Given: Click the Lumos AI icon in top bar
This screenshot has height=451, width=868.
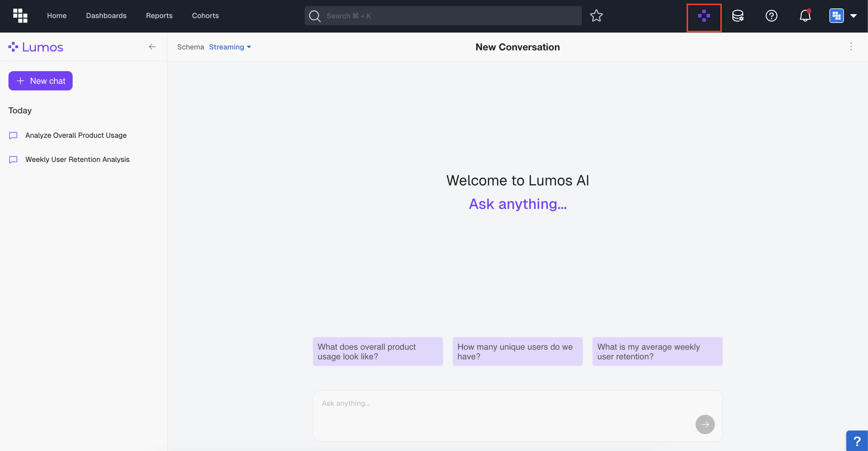Looking at the screenshot, I should click(703, 16).
